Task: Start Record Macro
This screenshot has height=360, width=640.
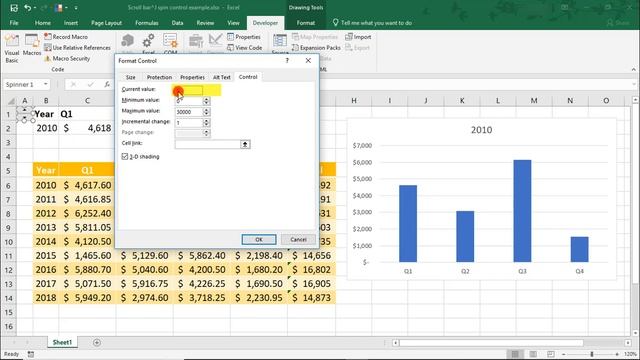Action: click(66, 37)
